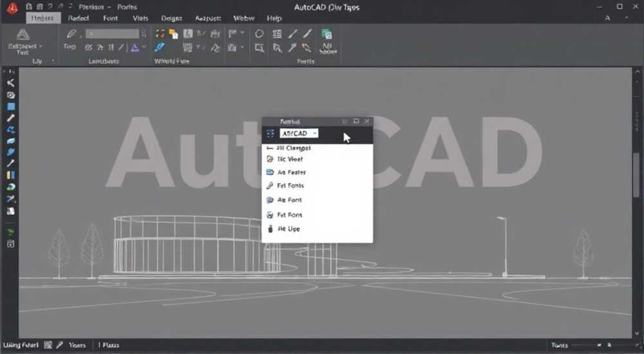Open the dropdown arrow beside the upper flag icon
Screen dimensions: 644x354
point(242,33)
